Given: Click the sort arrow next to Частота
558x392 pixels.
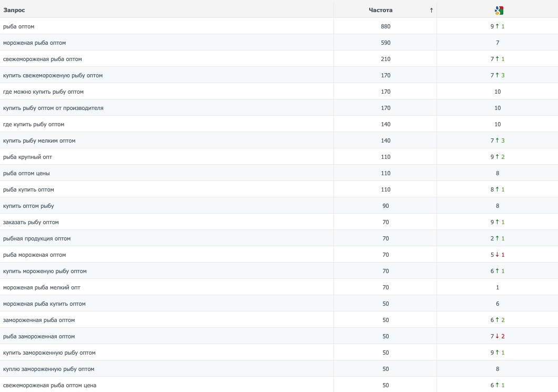Looking at the screenshot, I should point(431,10).
